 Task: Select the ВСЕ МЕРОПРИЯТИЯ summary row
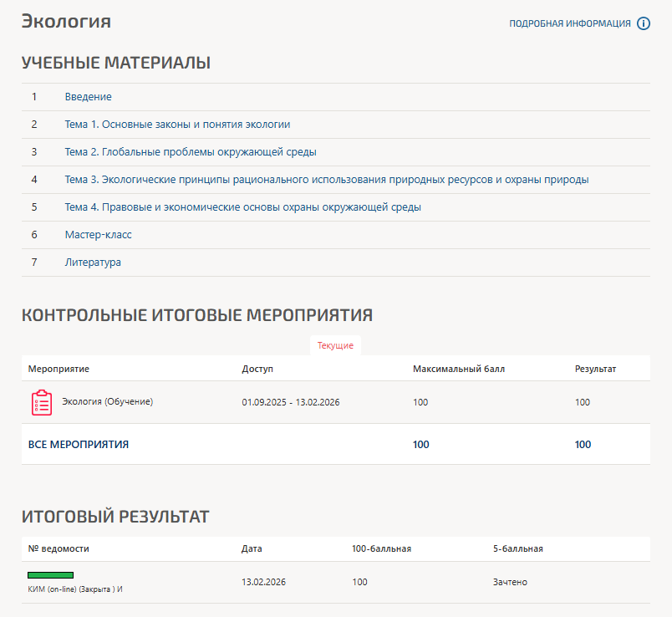coord(79,445)
